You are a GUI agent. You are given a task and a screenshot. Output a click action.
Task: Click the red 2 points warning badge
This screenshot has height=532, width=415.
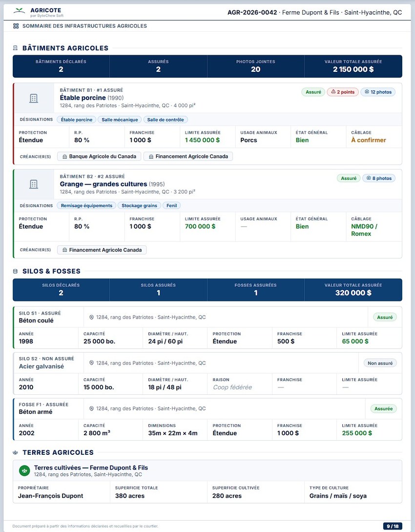(343, 92)
